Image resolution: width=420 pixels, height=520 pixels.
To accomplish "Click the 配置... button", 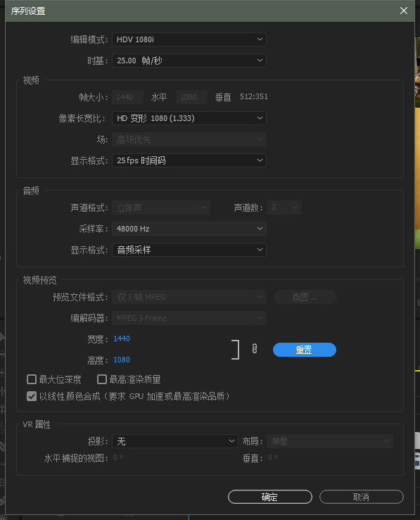I will (305, 297).
